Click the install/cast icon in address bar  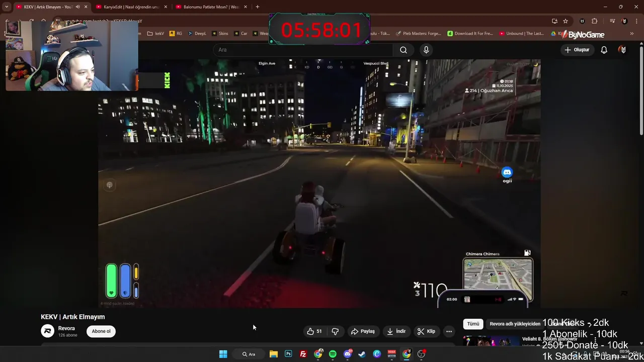point(554,21)
